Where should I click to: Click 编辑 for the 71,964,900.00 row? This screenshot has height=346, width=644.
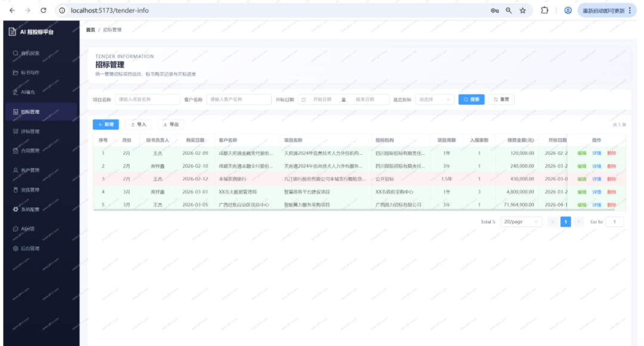[x=581, y=205]
